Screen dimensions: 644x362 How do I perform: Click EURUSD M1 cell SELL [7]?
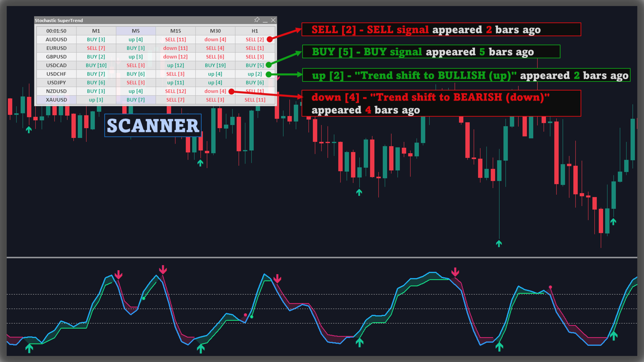tap(96, 48)
